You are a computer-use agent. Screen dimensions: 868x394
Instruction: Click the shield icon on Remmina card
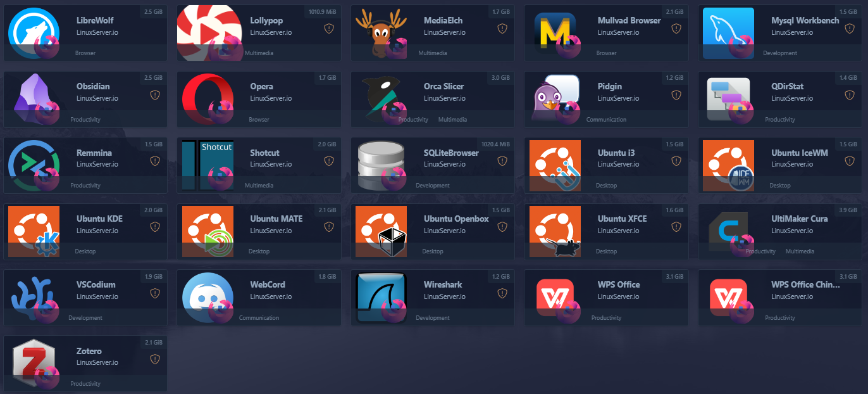155,161
